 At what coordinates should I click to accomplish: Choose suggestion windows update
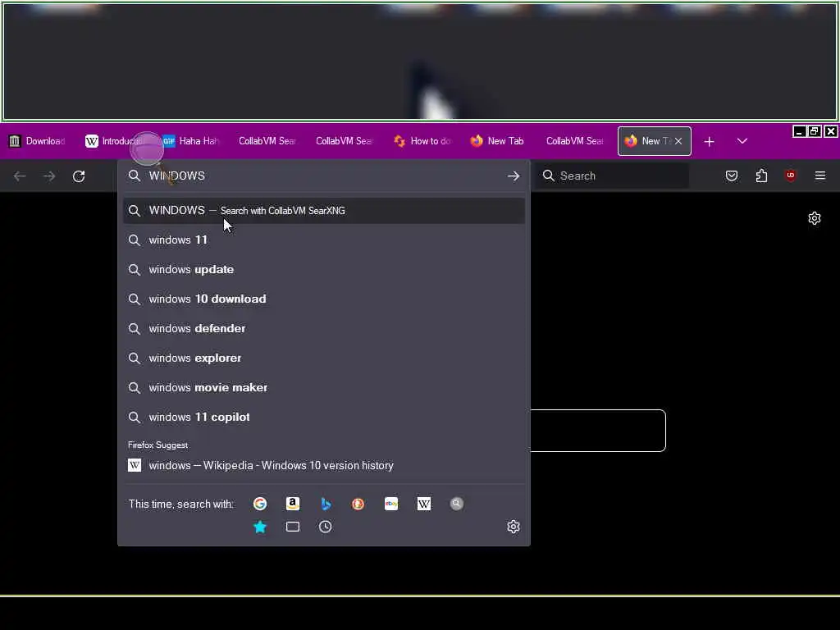[323, 269]
